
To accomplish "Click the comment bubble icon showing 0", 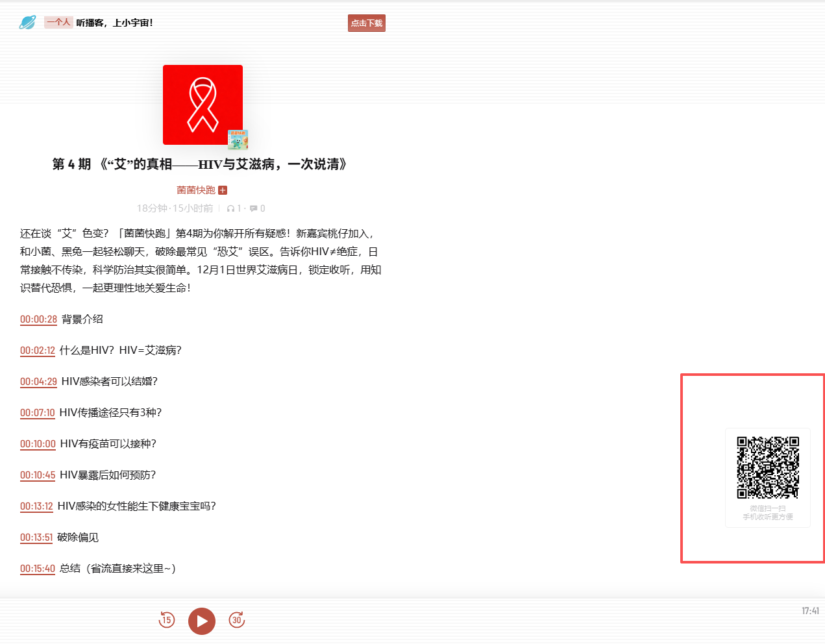I will point(254,208).
